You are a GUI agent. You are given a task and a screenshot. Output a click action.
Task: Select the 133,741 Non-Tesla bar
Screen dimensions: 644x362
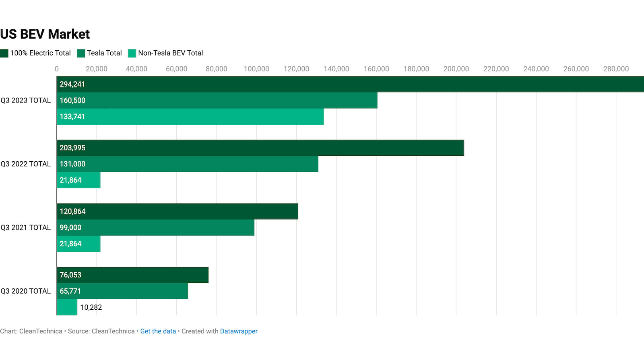190,117
